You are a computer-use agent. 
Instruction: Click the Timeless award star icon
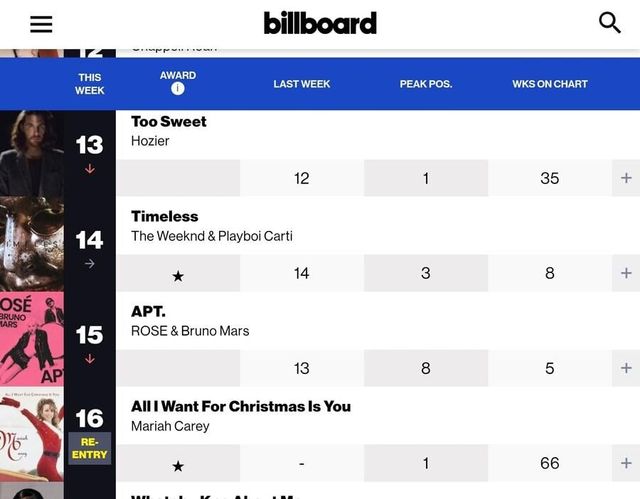click(x=178, y=275)
